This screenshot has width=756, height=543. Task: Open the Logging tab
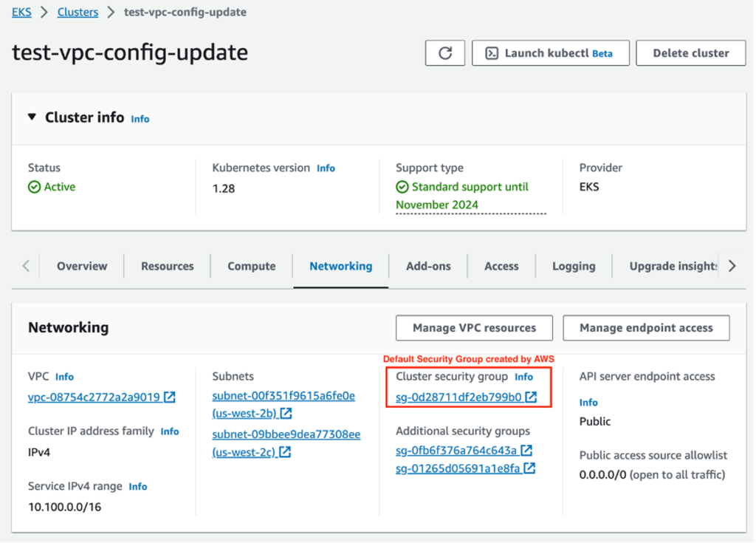click(x=574, y=266)
